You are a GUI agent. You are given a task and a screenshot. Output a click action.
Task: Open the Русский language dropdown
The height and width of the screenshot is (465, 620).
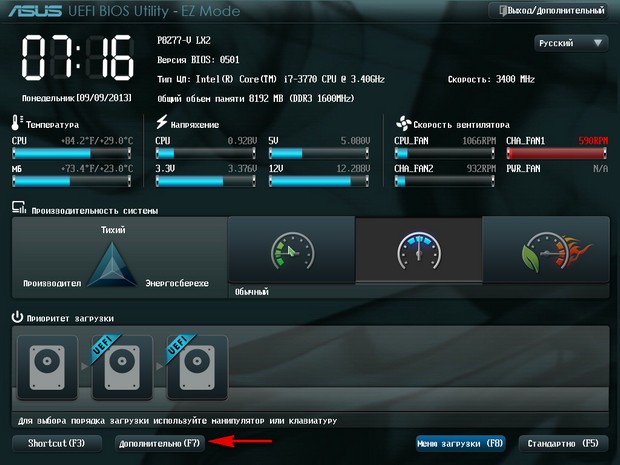pos(571,43)
